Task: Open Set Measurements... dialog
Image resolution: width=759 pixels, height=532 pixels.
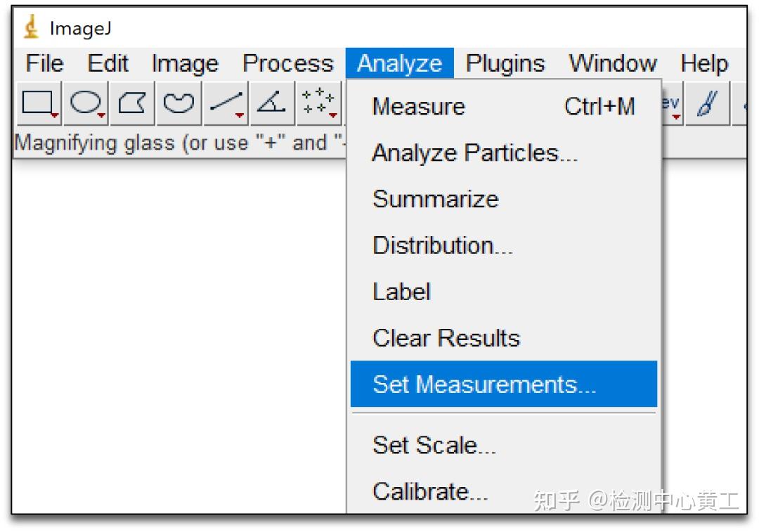Action: coord(484,384)
